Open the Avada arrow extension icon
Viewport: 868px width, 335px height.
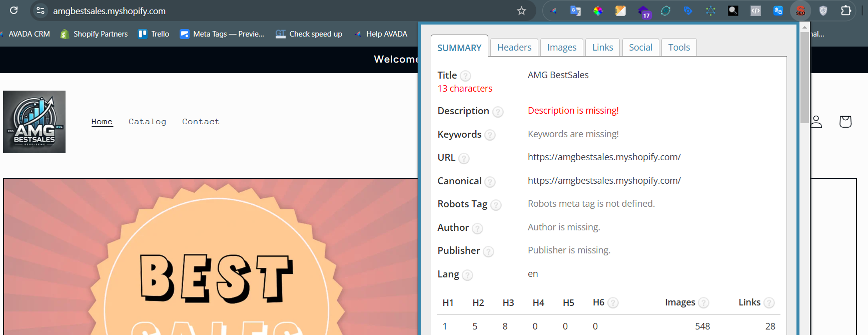click(x=553, y=11)
